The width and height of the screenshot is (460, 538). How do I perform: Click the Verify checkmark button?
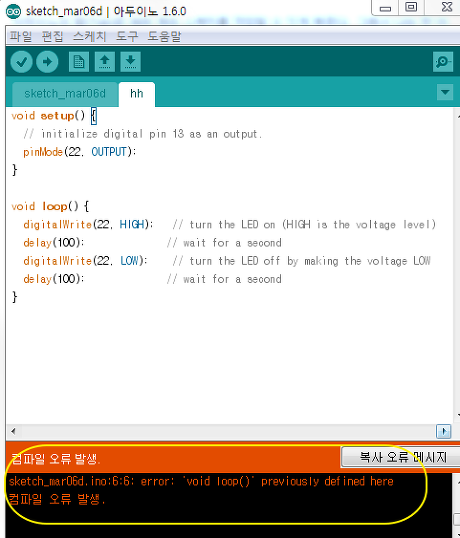(x=22, y=62)
